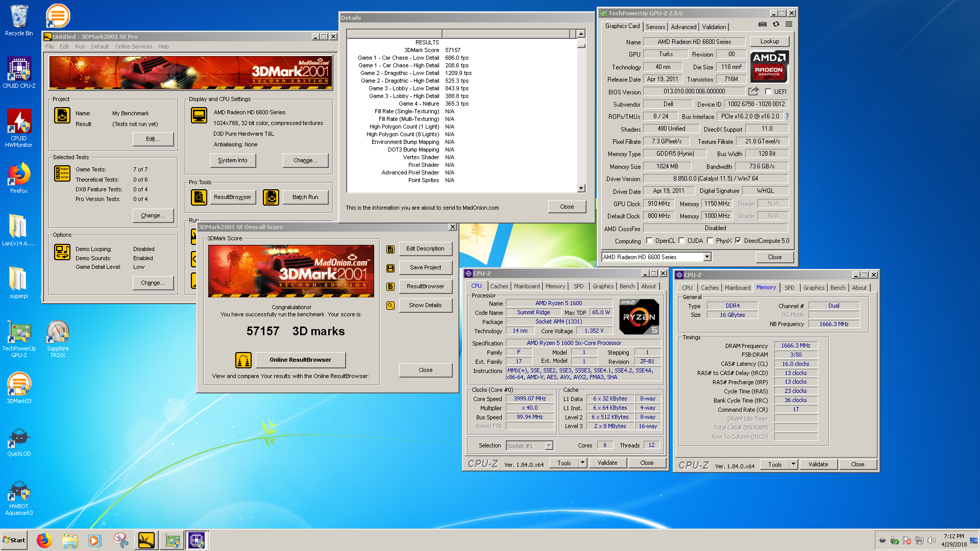980x551 pixels.
Task: Open the superpi folder on desktop
Action: point(19,282)
